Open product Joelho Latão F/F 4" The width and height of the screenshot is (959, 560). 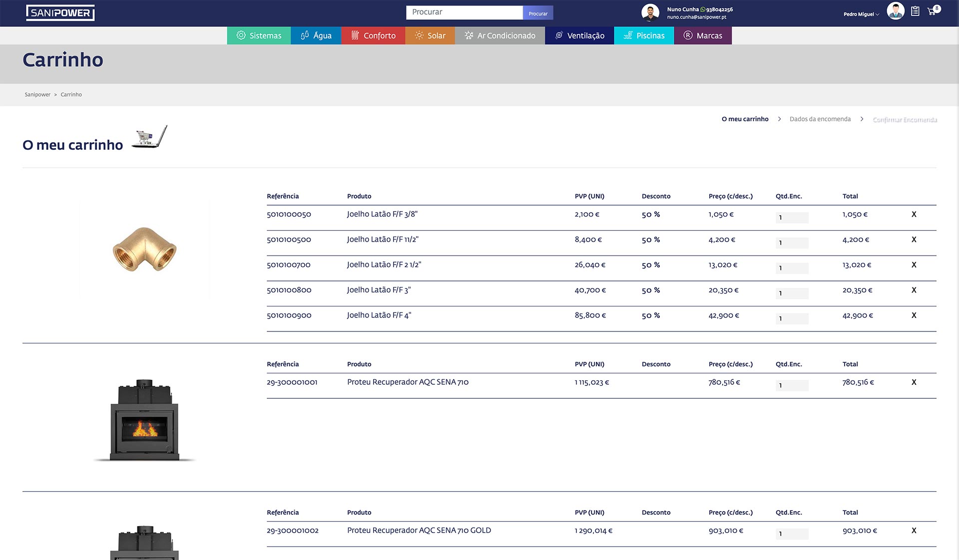click(379, 315)
